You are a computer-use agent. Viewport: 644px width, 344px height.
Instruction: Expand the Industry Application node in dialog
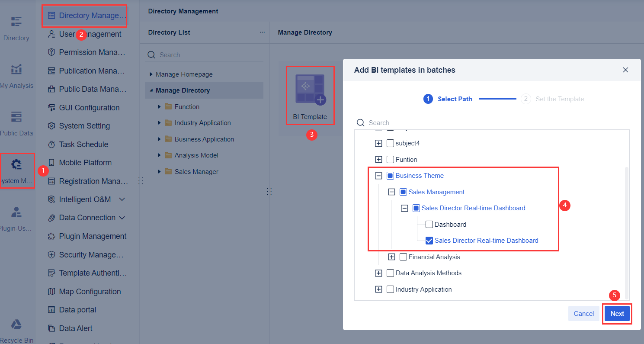pyautogui.click(x=378, y=289)
